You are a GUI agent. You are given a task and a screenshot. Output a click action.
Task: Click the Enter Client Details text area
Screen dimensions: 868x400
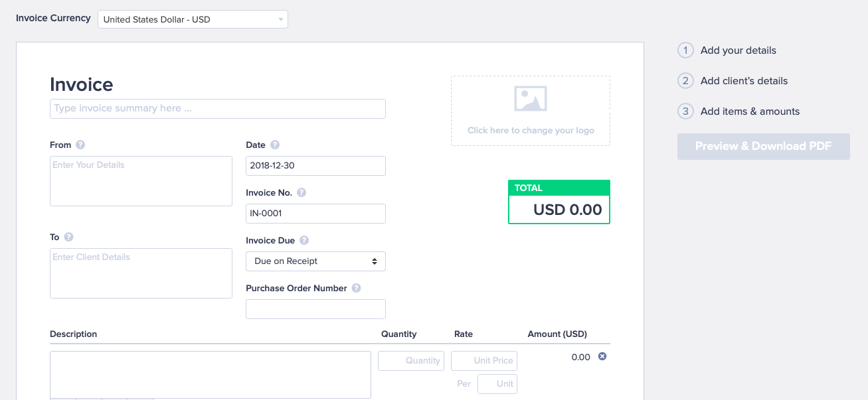tap(141, 273)
